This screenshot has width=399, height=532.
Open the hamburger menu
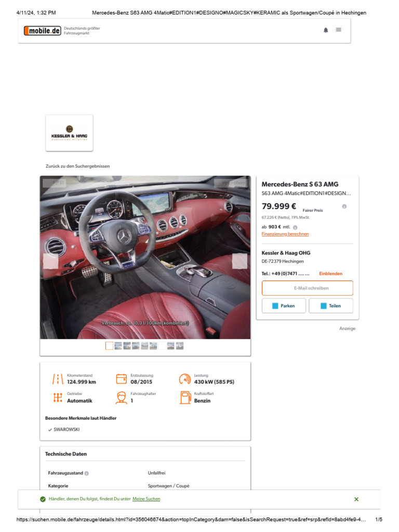click(338, 30)
